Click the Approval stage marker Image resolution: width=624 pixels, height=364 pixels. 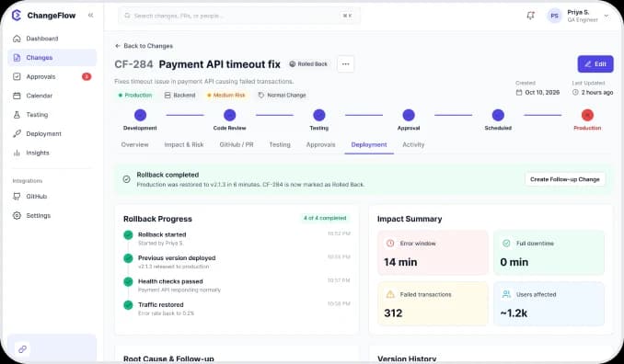click(x=409, y=115)
